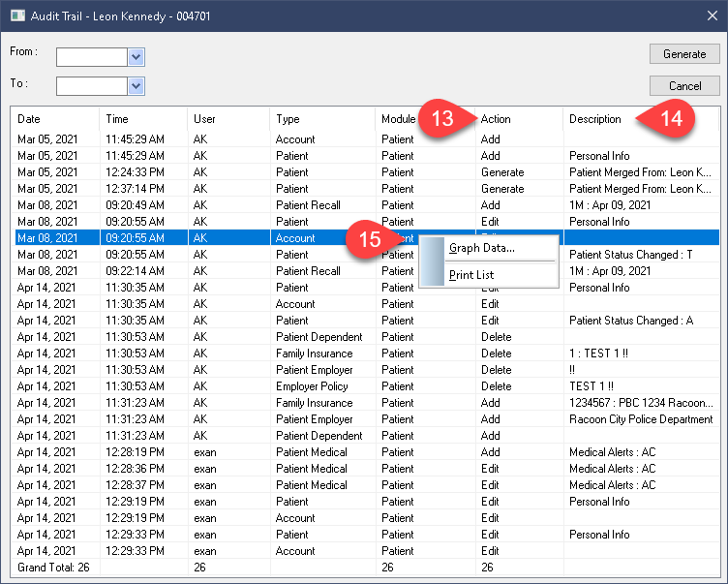Select the 12:28:37 PM Patient Medical row
This screenshot has width=728, height=584.
tap(366, 485)
